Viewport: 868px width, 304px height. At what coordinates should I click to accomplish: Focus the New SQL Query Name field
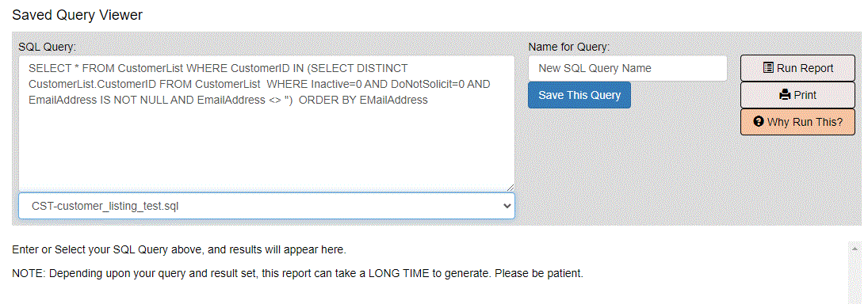coord(627,69)
